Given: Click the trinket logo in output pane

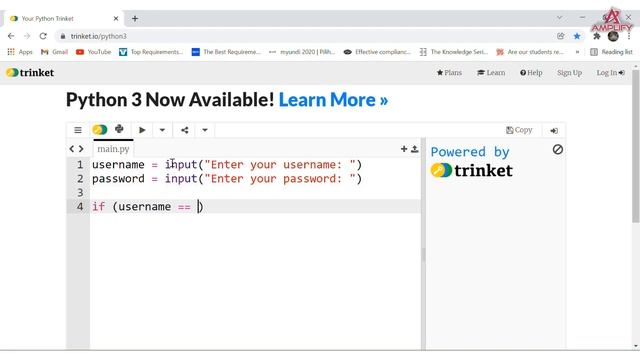Looking at the screenshot, I should [471, 170].
